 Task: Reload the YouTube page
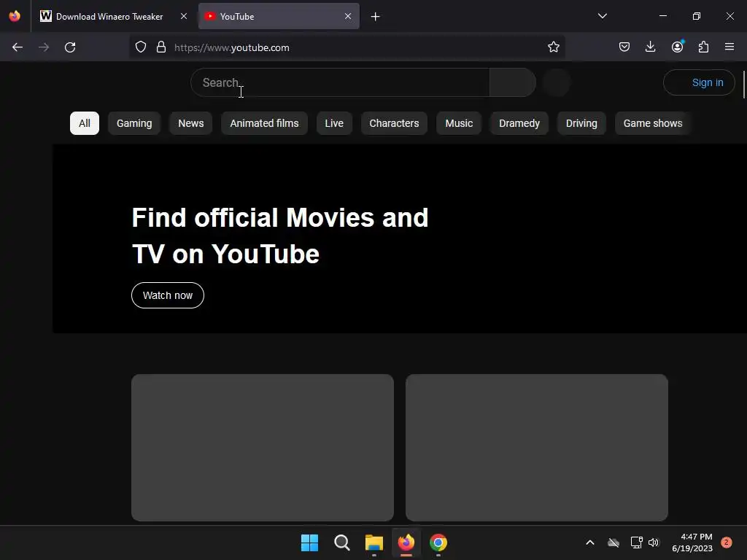(70, 47)
